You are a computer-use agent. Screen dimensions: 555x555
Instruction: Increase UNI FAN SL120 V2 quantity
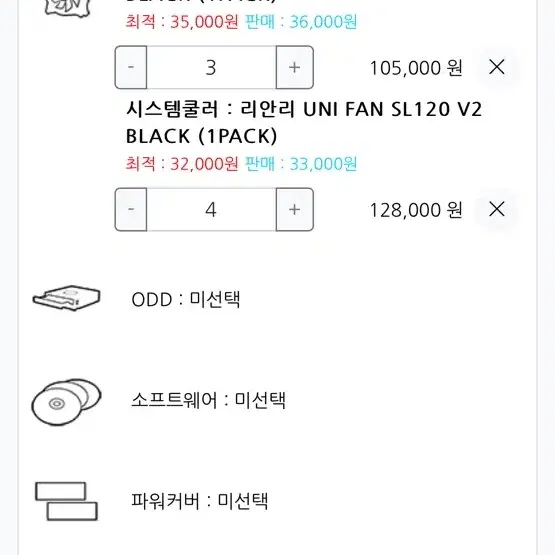[294, 210]
